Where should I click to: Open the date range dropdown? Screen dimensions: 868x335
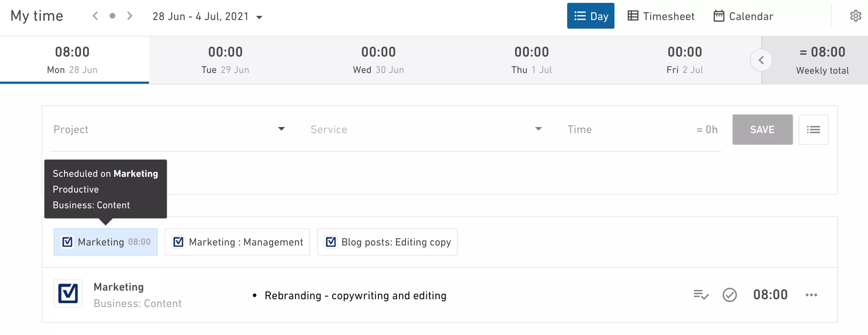click(x=207, y=16)
